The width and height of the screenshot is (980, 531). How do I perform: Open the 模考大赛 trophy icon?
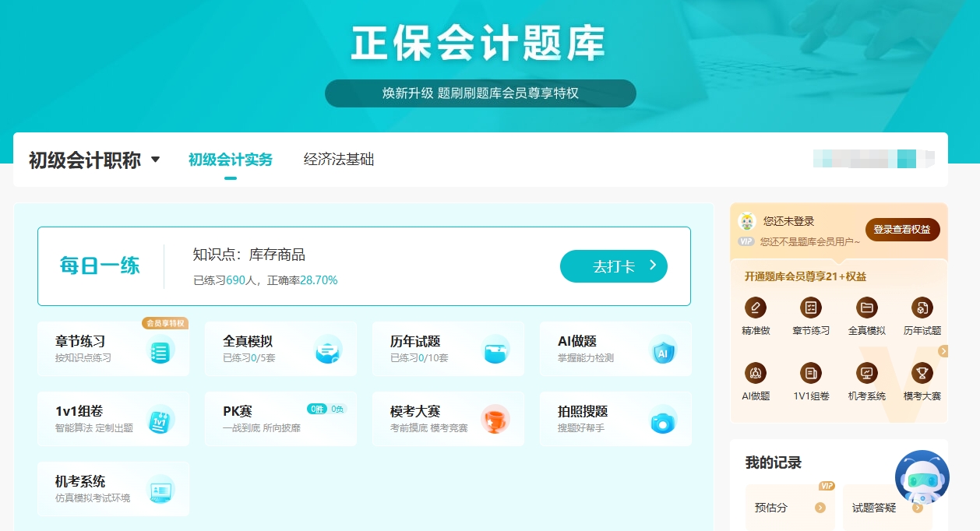pyautogui.click(x=495, y=420)
